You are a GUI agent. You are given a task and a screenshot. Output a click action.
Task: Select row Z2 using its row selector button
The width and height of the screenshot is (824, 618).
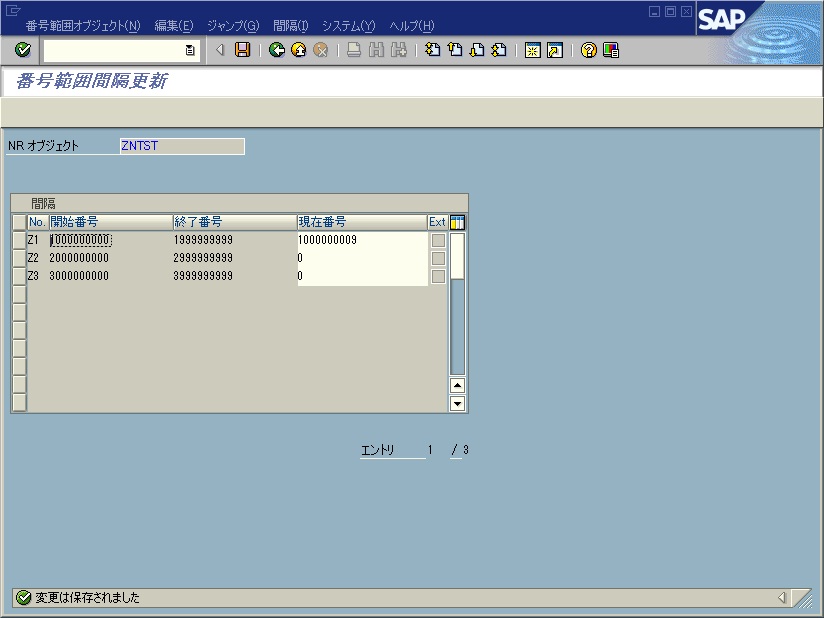pyautogui.click(x=18, y=258)
